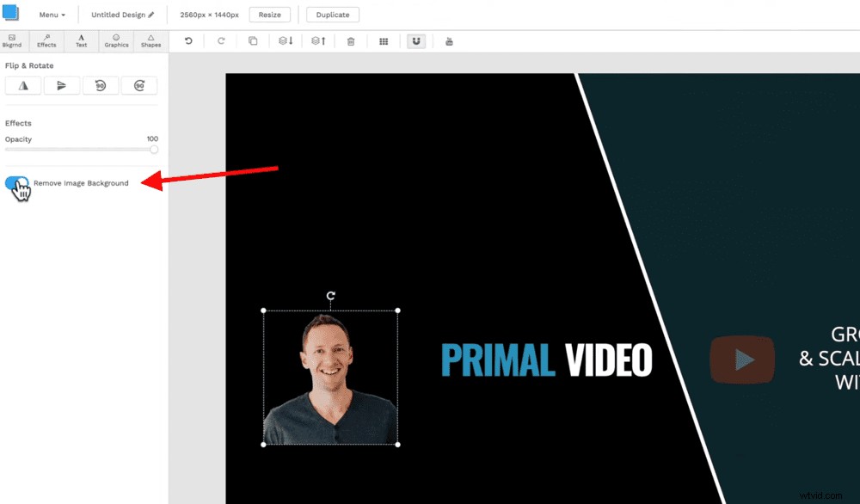
Task: Duplicate the selected layer
Action: click(253, 40)
